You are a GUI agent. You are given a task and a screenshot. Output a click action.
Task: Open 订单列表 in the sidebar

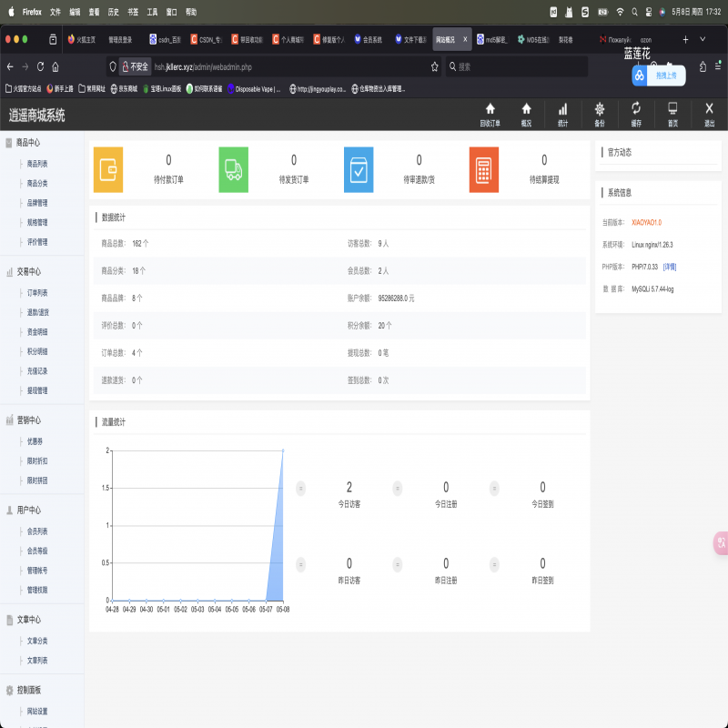pos(37,292)
